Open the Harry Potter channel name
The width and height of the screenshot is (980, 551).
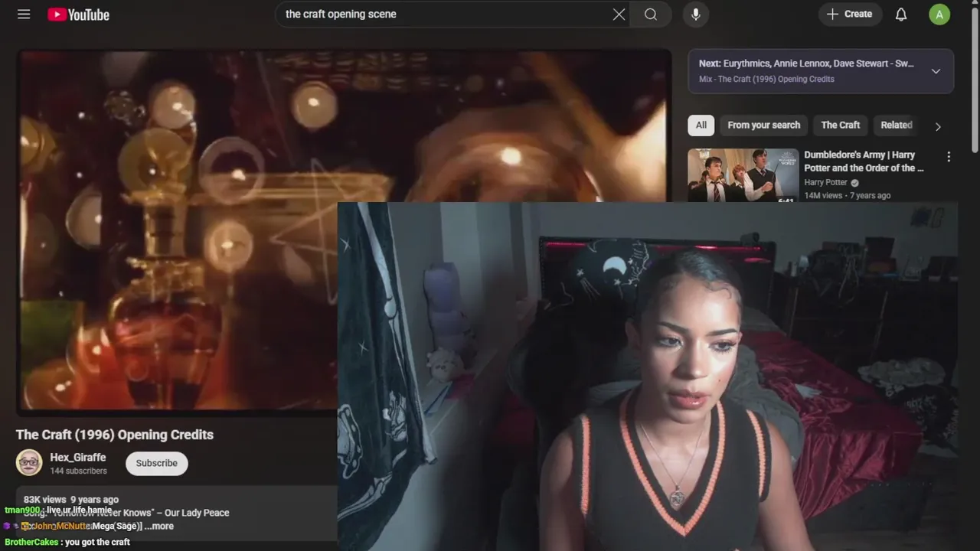[825, 182]
